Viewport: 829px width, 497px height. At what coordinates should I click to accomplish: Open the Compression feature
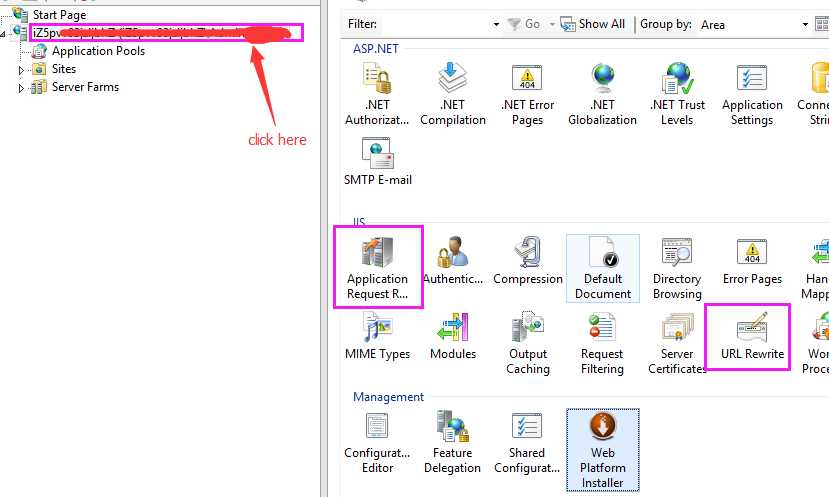point(528,261)
